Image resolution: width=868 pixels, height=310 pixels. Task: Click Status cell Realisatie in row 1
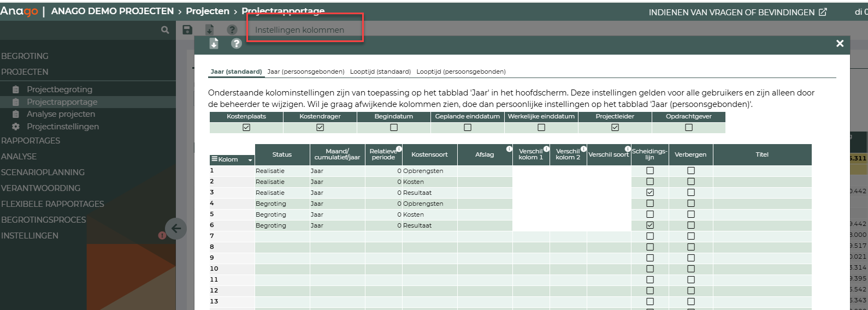(x=282, y=171)
